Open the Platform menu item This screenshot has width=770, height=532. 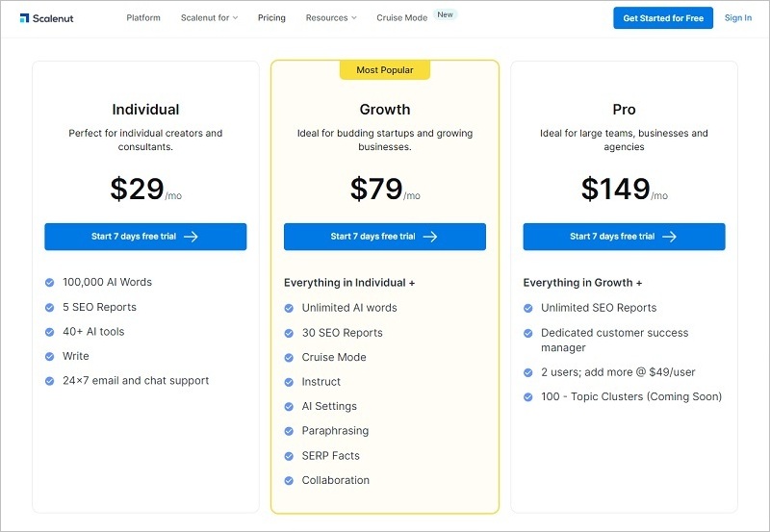(143, 18)
